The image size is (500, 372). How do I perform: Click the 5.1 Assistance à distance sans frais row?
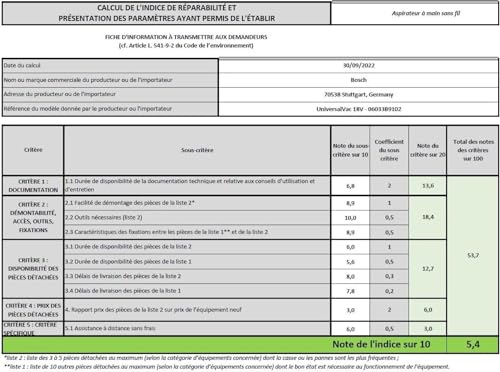point(197,329)
